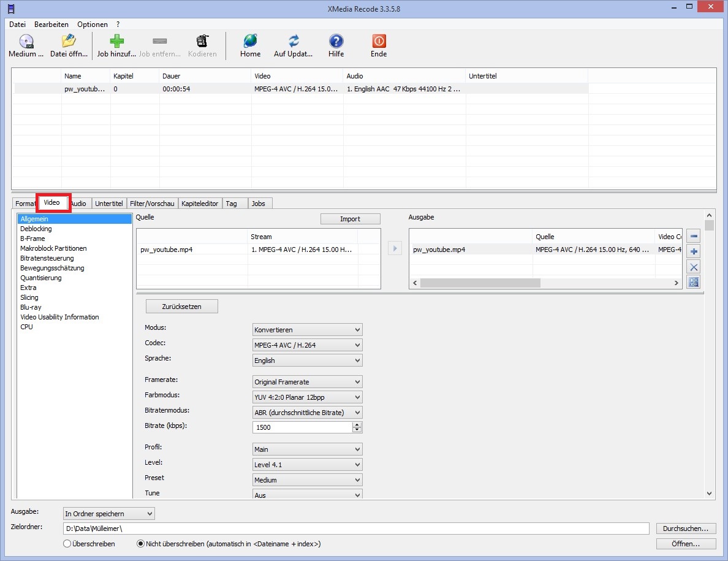The image size is (728, 561).
Task: Click the Durchsuchen... button
Action: pos(686,529)
